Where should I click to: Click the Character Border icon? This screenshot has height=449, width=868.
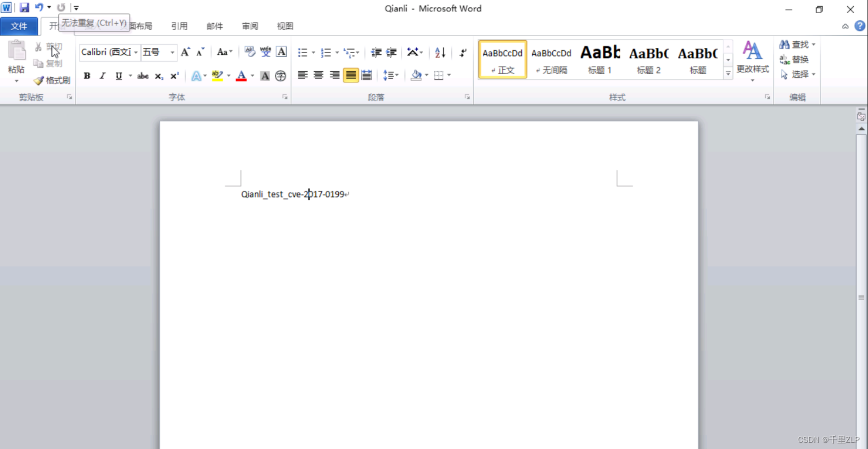[281, 52]
